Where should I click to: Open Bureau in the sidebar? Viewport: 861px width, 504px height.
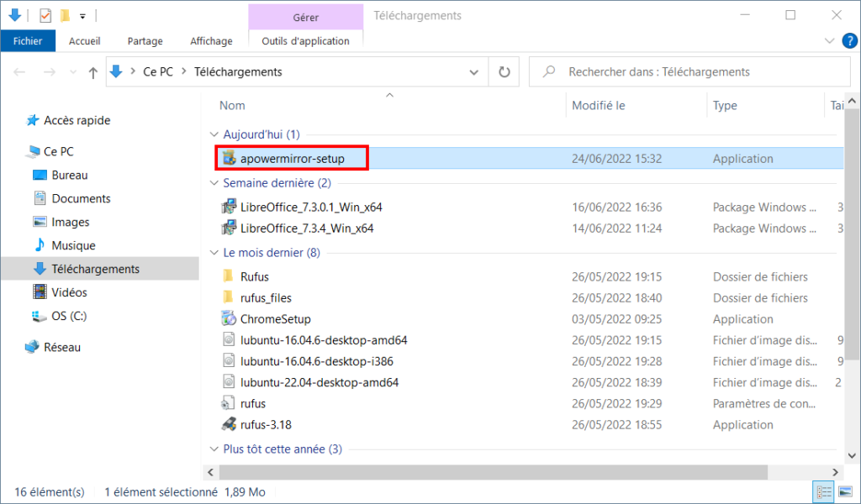point(70,175)
